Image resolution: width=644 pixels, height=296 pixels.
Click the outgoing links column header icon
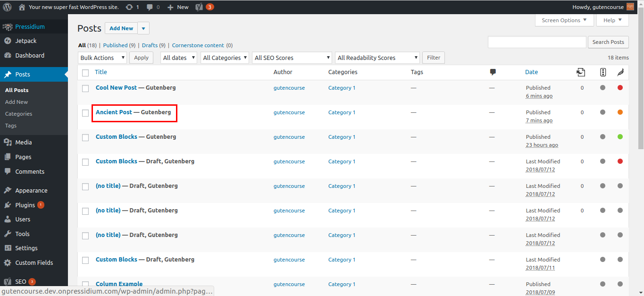pos(581,72)
